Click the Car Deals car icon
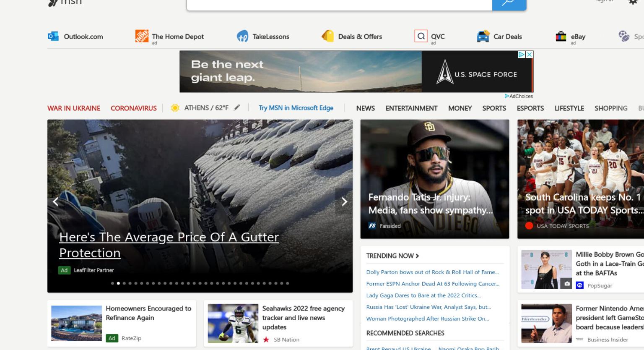The width and height of the screenshot is (644, 350). click(483, 37)
